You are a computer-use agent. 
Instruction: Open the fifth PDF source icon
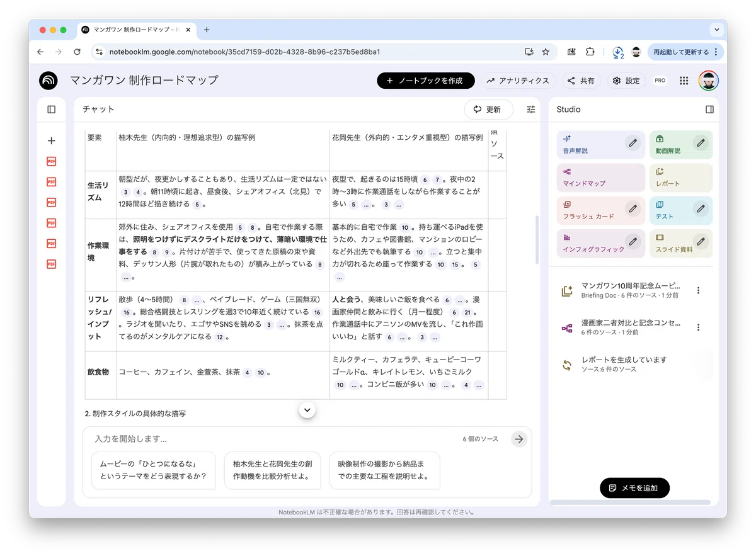click(x=52, y=244)
